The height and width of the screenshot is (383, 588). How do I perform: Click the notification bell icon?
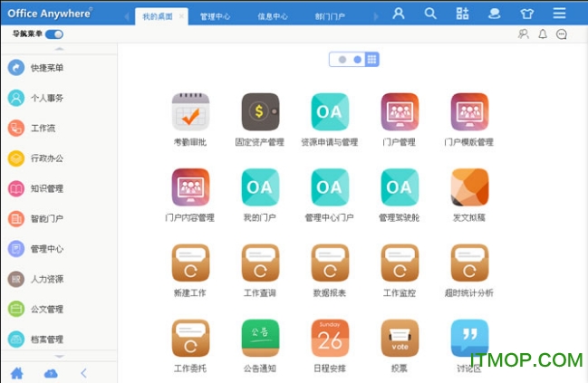point(543,34)
